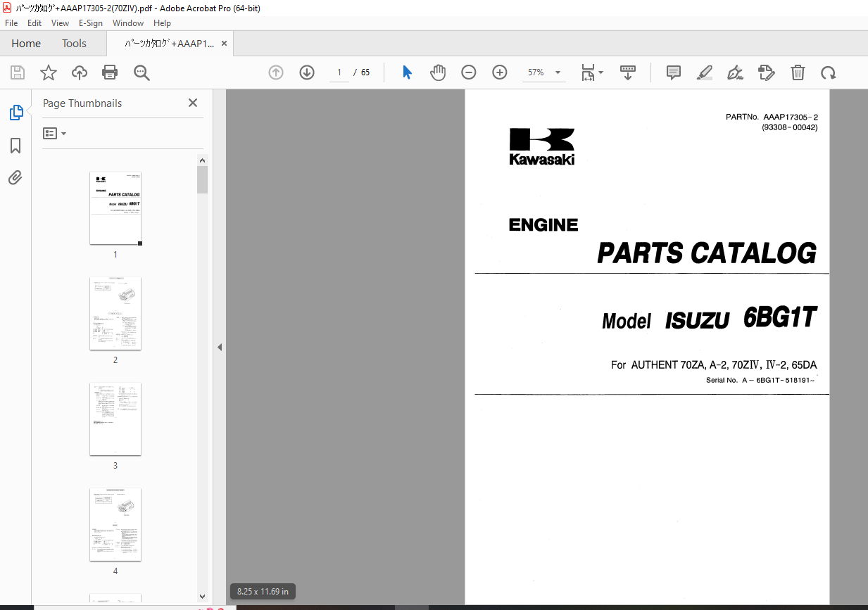Expand the thumbnail options menu dropdown

pos(55,133)
